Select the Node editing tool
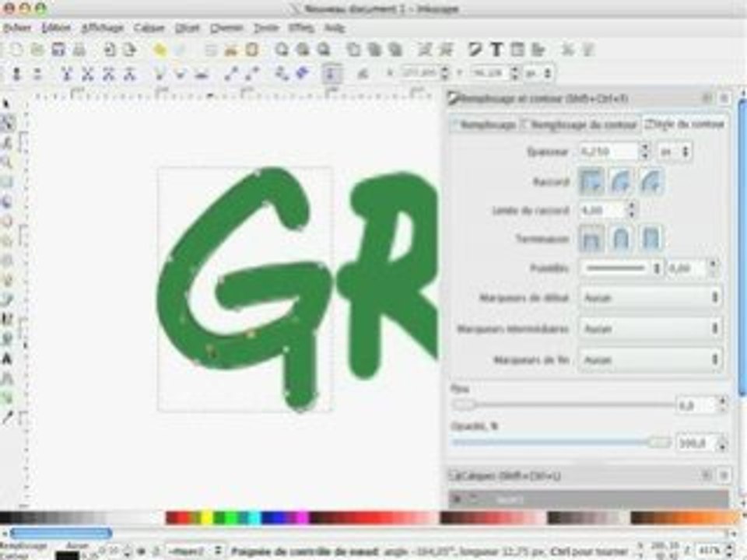Screen dimensions: 747x560 7,123
